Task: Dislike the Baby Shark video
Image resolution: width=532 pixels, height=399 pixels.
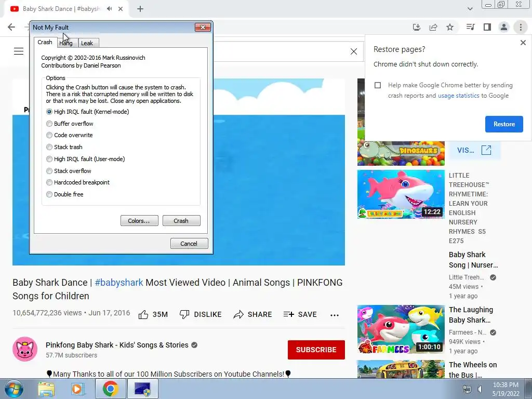Action: click(200, 314)
